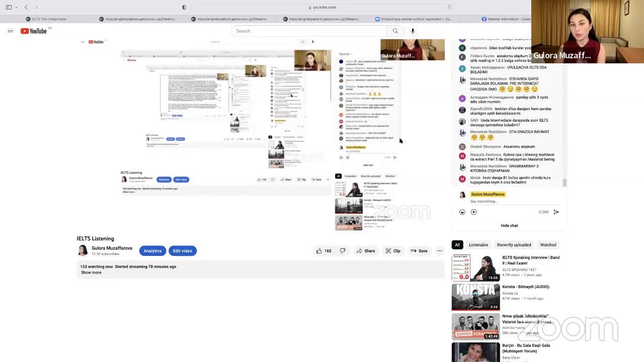The image size is (644, 362).
Task: Click the plus icon in live chat
Action: click(x=473, y=212)
